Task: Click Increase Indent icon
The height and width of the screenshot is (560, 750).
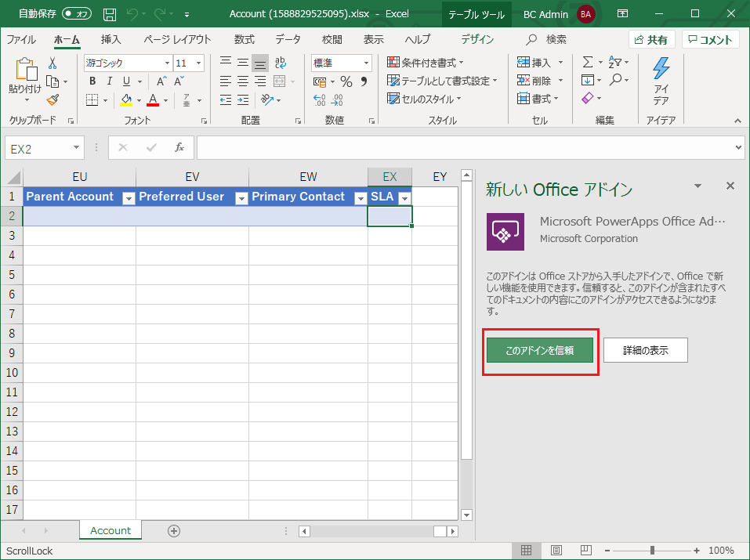Action: 243,100
